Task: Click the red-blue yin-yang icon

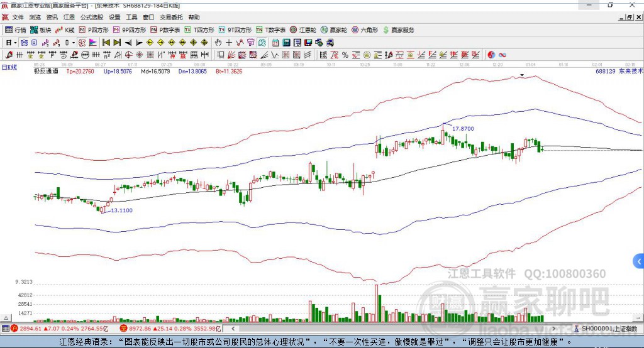Action: click(491, 55)
